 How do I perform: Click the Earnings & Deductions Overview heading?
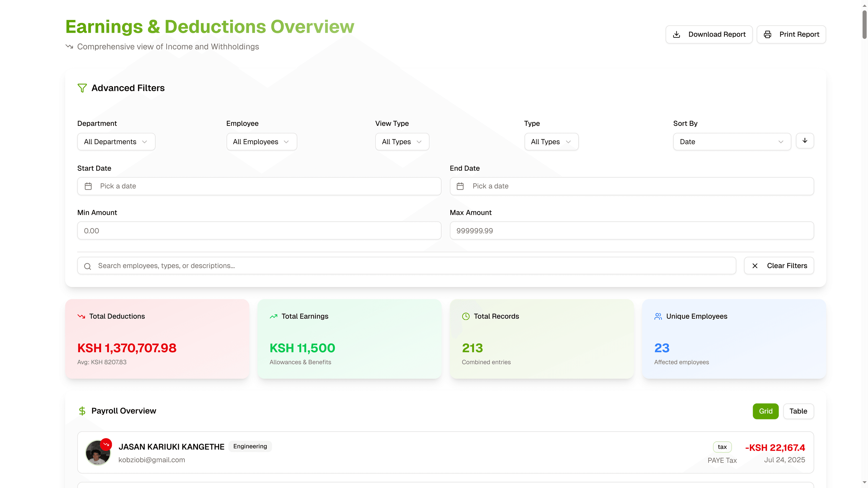point(210,27)
